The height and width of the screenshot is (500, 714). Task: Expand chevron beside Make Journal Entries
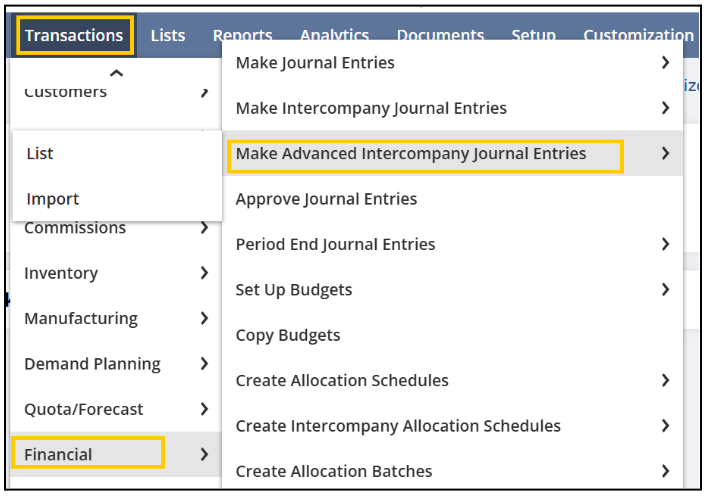point(666,62)
